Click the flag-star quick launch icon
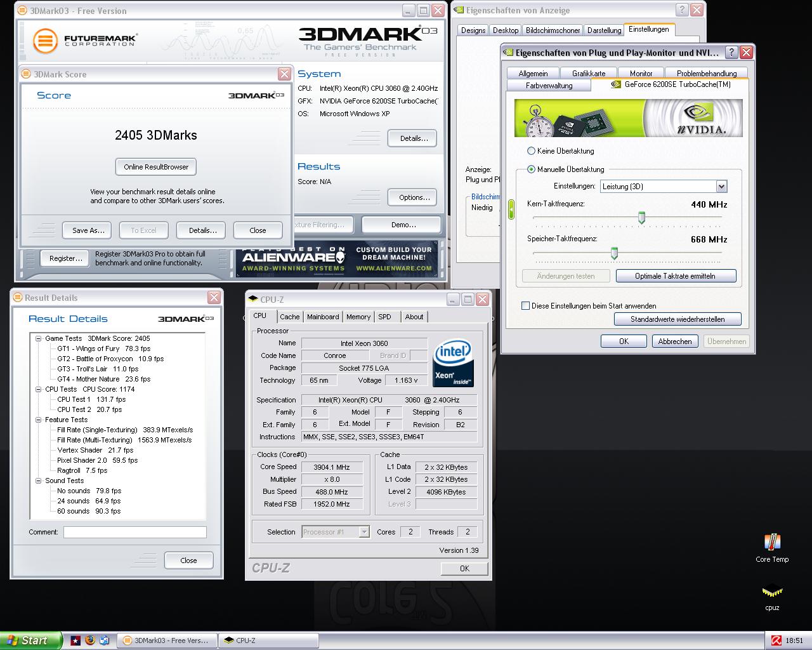This screenshot has width=812, height=650. click(x=76, y=640)
